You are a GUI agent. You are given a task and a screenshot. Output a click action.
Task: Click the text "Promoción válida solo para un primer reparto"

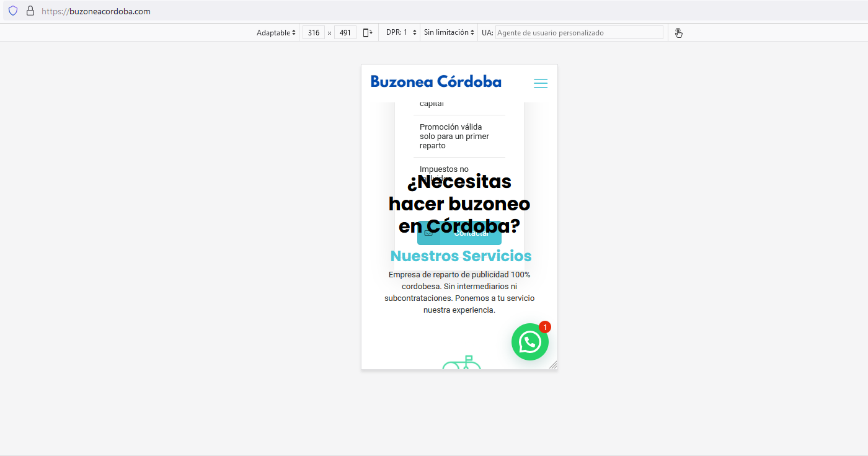tap(454, 136)
